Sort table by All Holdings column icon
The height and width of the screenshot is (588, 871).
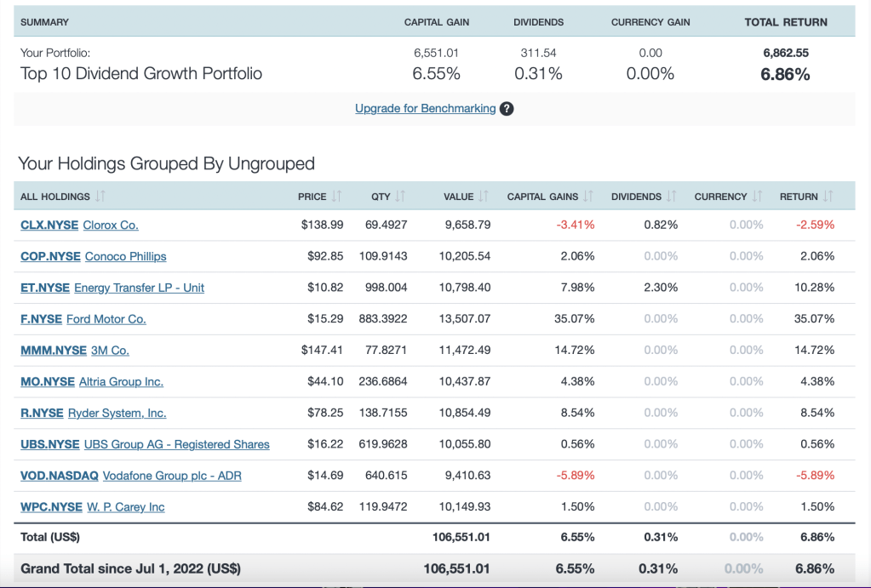click(x=100, y=197)
